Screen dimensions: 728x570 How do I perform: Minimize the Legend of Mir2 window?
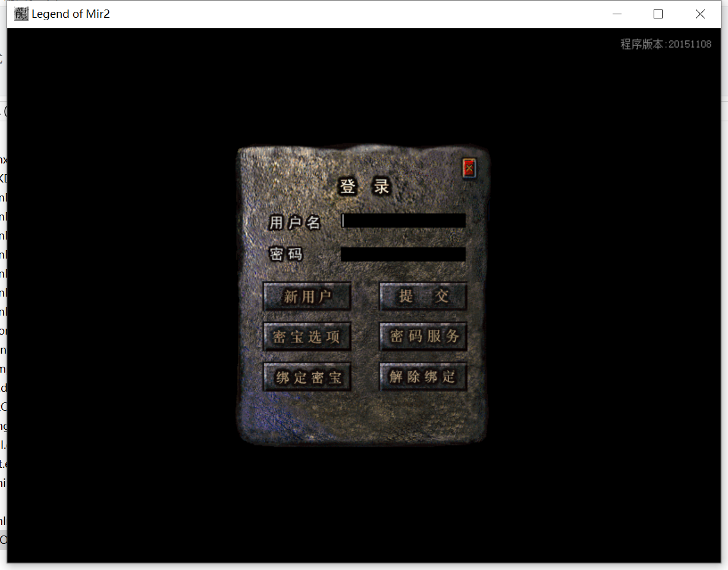point(617,14)
